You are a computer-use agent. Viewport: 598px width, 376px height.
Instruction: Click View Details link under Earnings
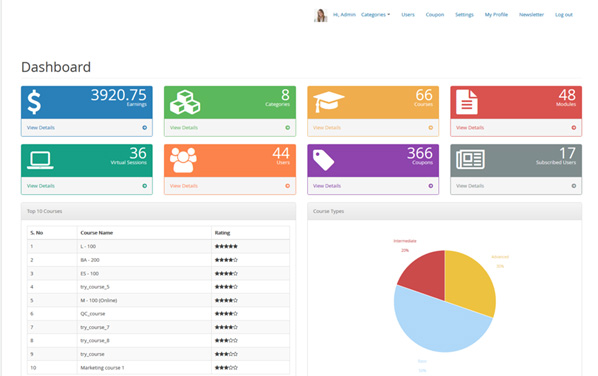pyautogui.click(x=41, y=128)
